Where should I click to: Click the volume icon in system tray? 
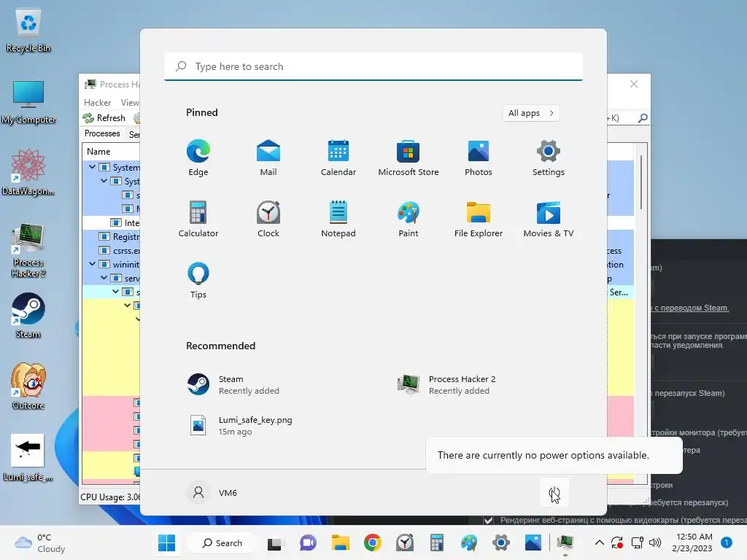click(655, 542)
